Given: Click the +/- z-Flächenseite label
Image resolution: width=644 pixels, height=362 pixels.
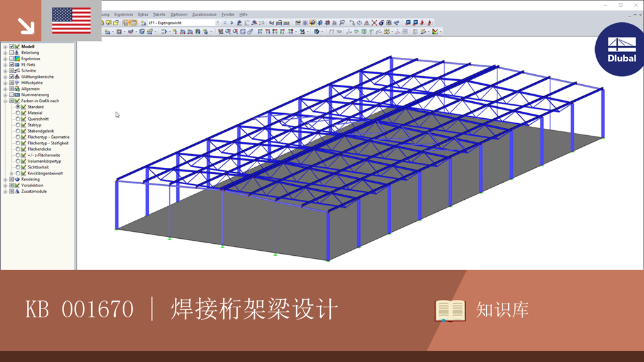Looking at the screenshot, I should [44, 155].
